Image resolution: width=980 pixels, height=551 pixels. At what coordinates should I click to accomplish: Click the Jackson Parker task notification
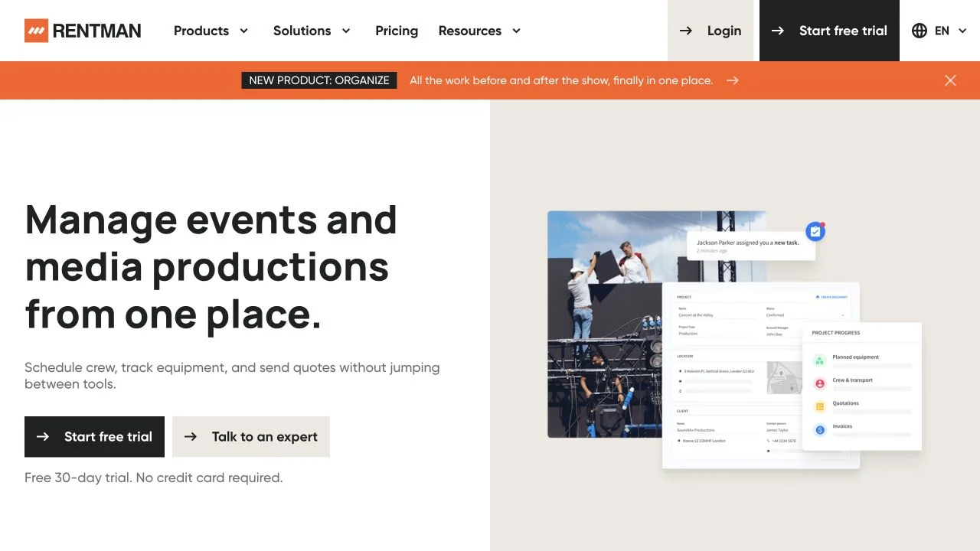[x=750, y=246]
